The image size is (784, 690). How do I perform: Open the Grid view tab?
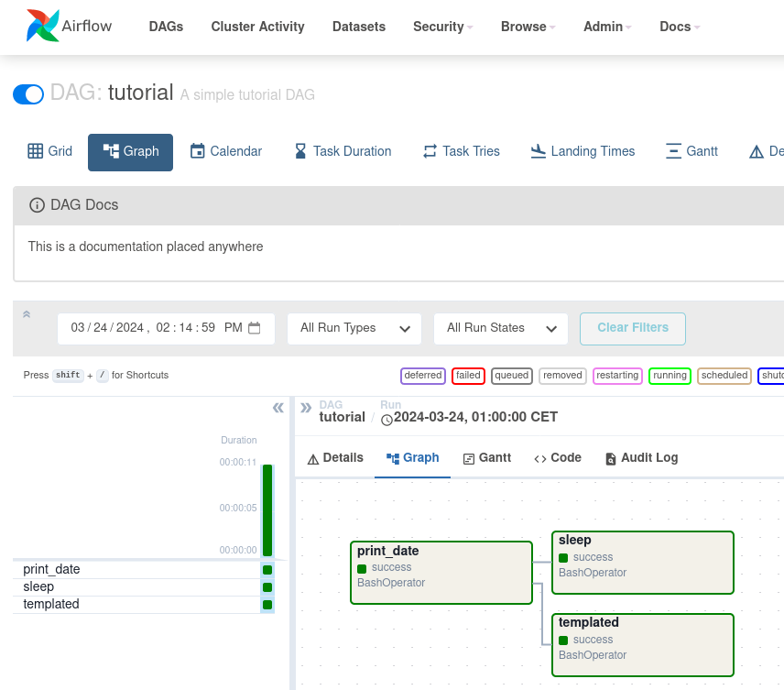(x=49, y=151)
